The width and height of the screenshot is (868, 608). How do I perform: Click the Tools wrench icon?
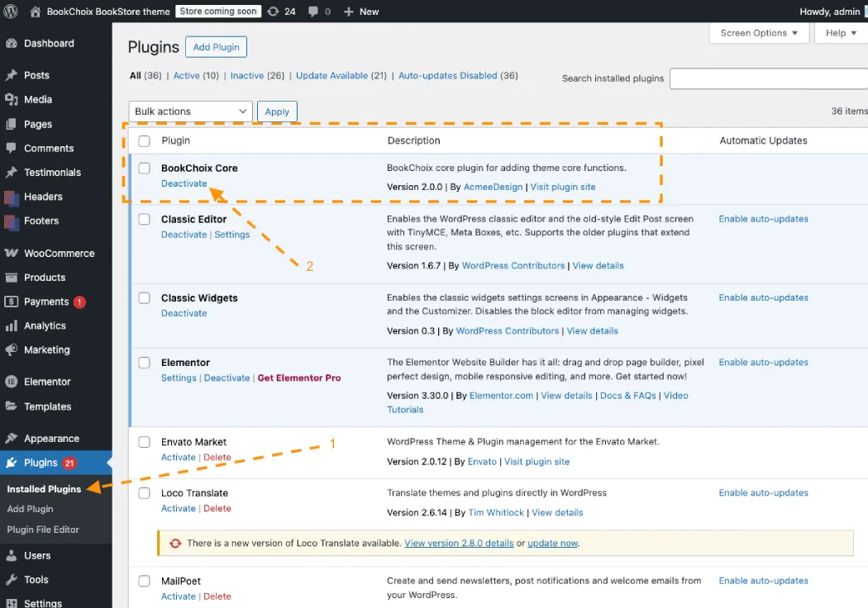point(11,580)
